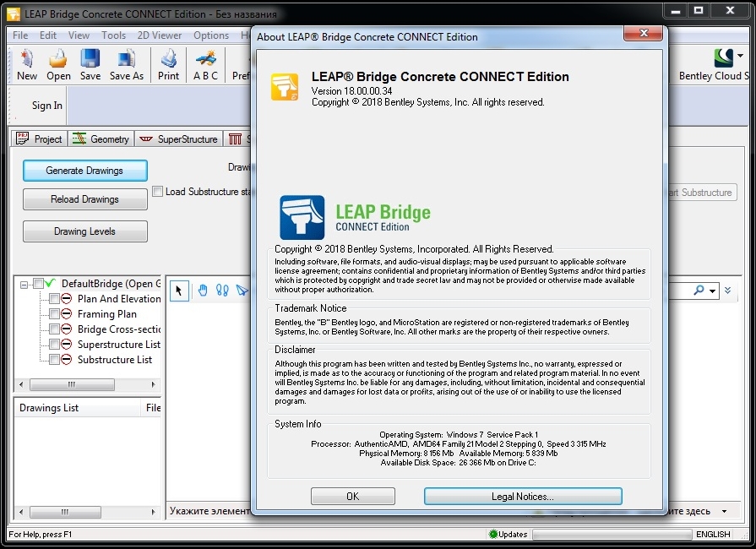The height and width of the screenshot is (549, 756).
Task: Click the Drawings List column header
Action: click(77, 408)
